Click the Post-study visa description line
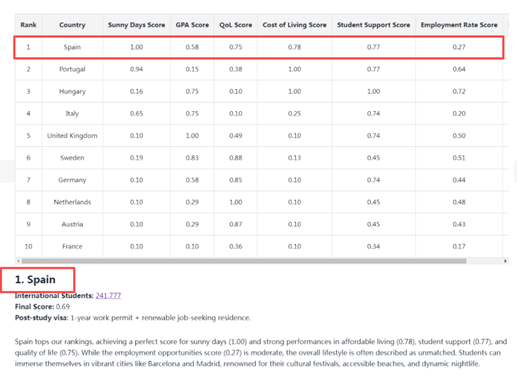This screenshot has height=385, width=517. (132, 318)
